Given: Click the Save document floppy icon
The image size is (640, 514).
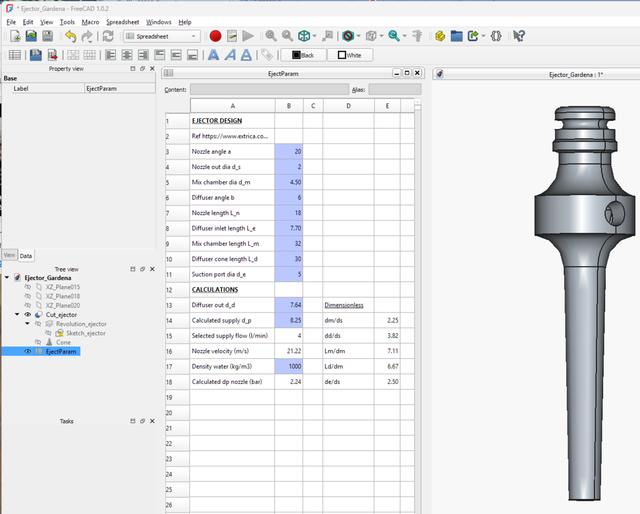Looking at the screenshot, I should [x=48, y=36].
